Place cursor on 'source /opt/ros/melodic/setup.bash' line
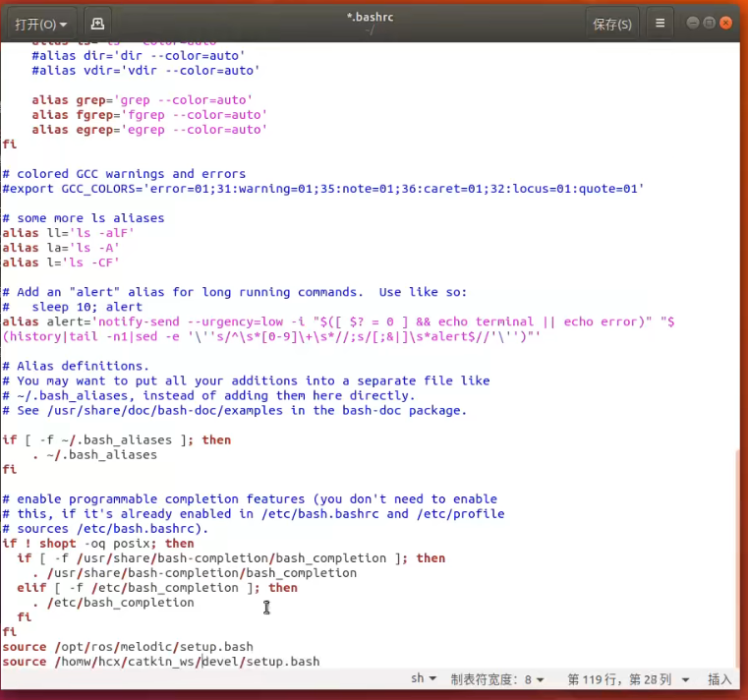Screen dimensions: 748x700 click(128, 647)
